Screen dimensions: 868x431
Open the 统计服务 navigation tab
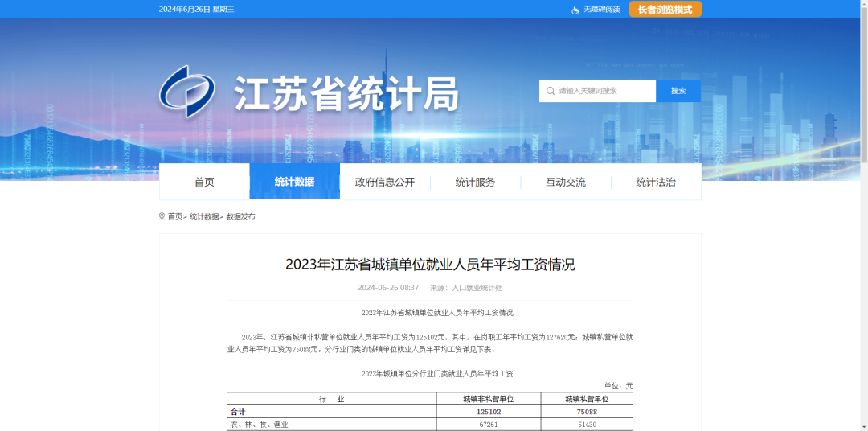click(475, 182)
